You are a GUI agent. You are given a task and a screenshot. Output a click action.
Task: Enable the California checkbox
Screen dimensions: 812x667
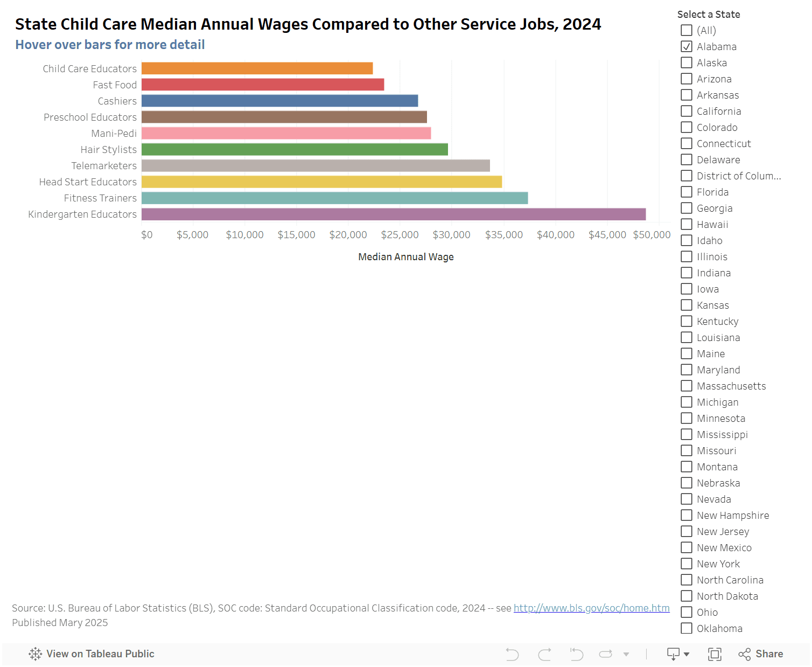tap(687, 112)
